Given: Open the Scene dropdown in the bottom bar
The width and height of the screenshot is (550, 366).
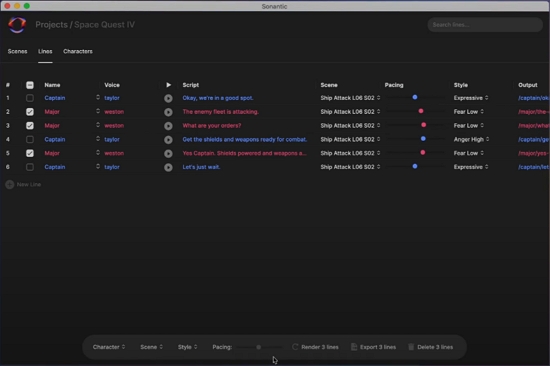Looking at the screenshot, I should coord(152,347).
